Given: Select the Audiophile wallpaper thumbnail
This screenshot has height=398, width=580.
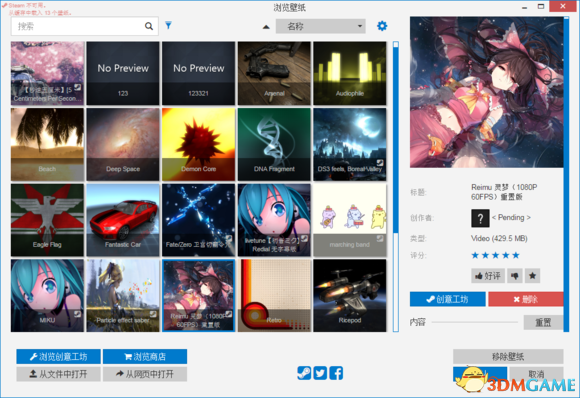Looking at the screenshot, I should coord(350,73).
